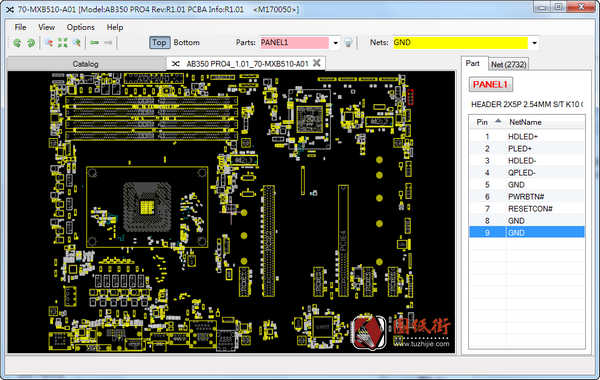The image size is (600, 380).
Task: Click the rotate right green arrow icon
Action: click(31, 43)
